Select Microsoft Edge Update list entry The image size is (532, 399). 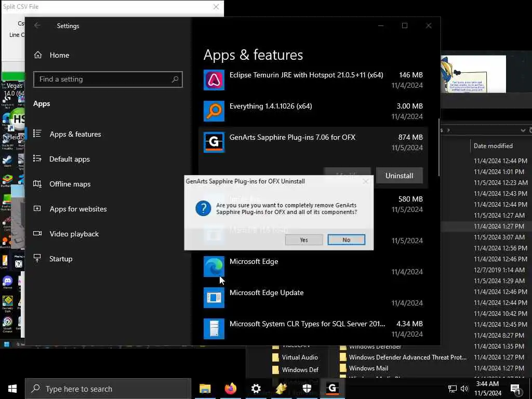coord(313,298)
